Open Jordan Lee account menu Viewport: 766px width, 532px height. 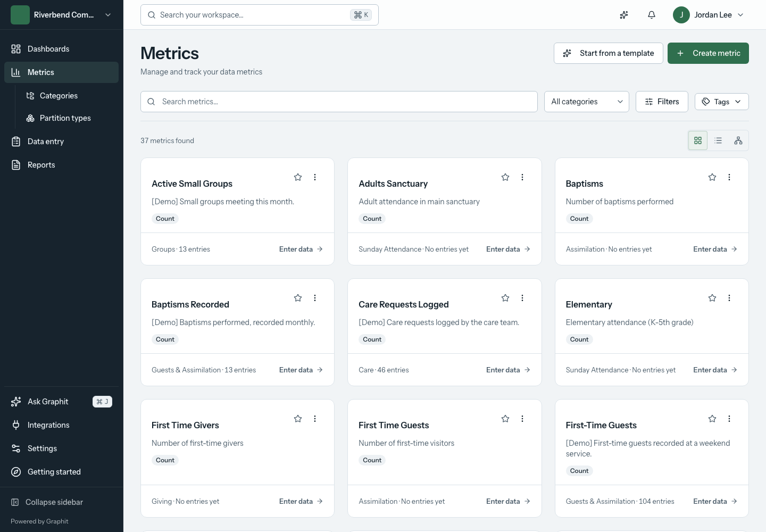(x=708, y=15)
